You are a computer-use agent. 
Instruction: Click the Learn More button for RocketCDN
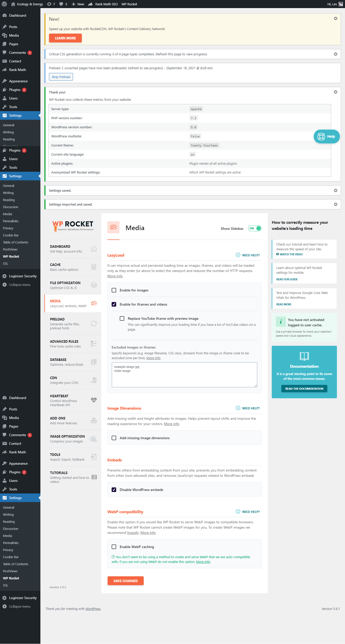click(x=65, y=38)
